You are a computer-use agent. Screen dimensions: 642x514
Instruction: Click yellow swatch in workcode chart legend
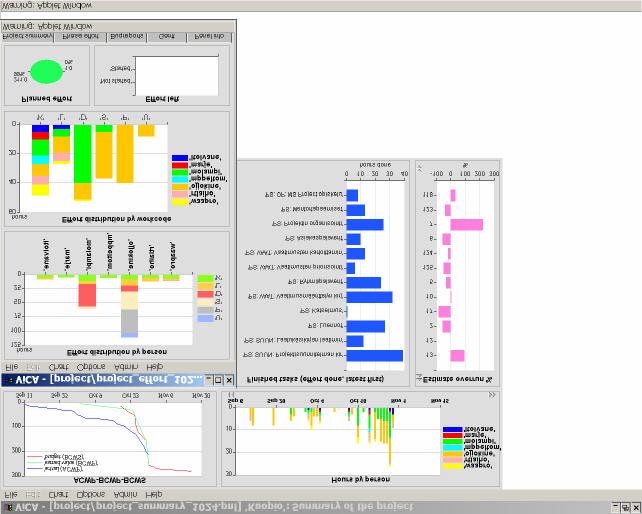pyautogui.click(x=180, y=202)
